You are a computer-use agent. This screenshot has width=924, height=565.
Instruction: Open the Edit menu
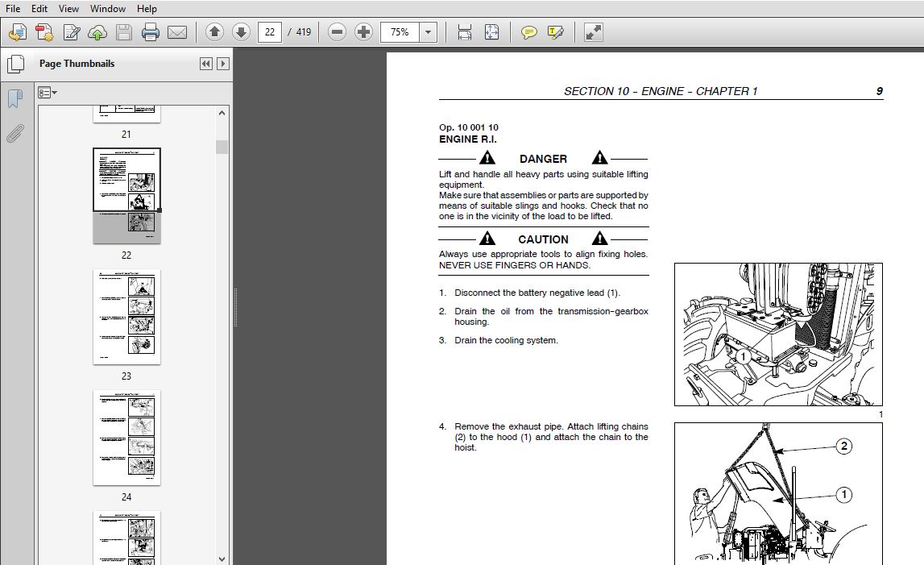(39, 8)
